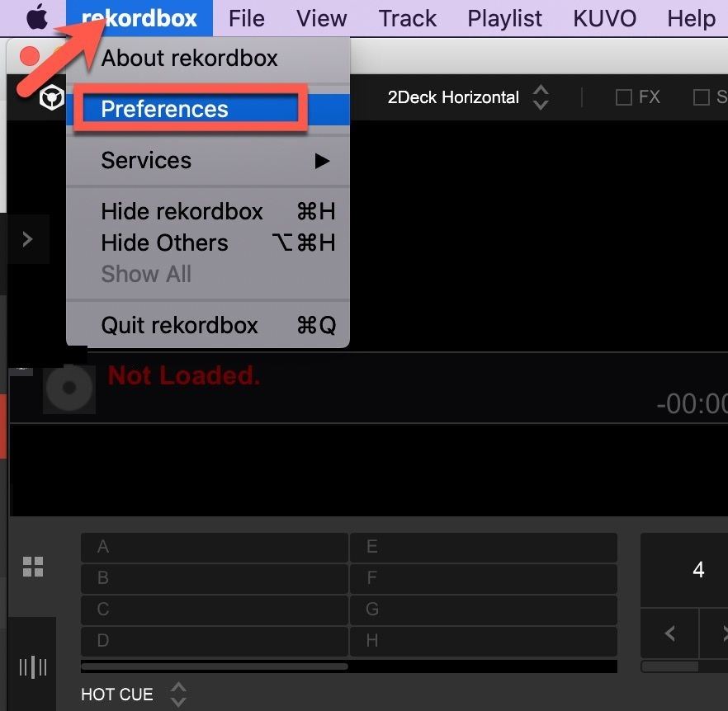Click the rekordbox cube logo icon
728x711 pixels.
tap(51, 97)
